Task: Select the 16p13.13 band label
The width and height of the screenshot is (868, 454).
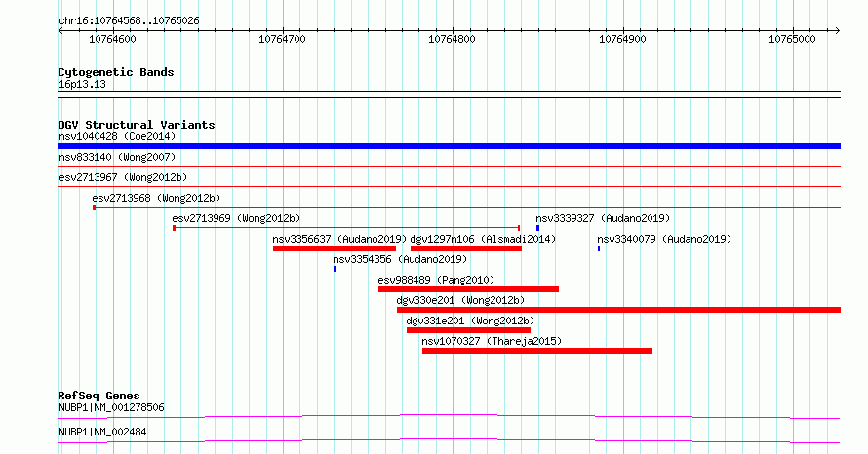Action: 82,84
